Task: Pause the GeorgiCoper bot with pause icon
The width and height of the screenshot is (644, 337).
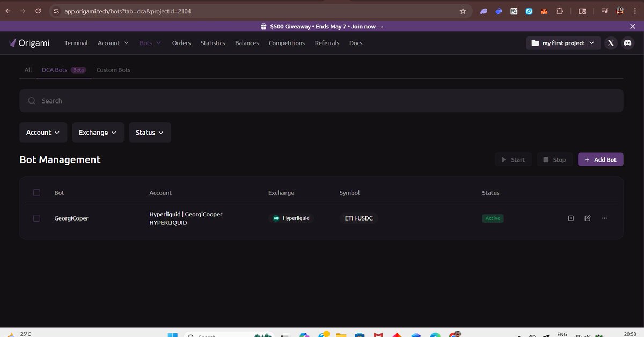Action: (571, 218)
